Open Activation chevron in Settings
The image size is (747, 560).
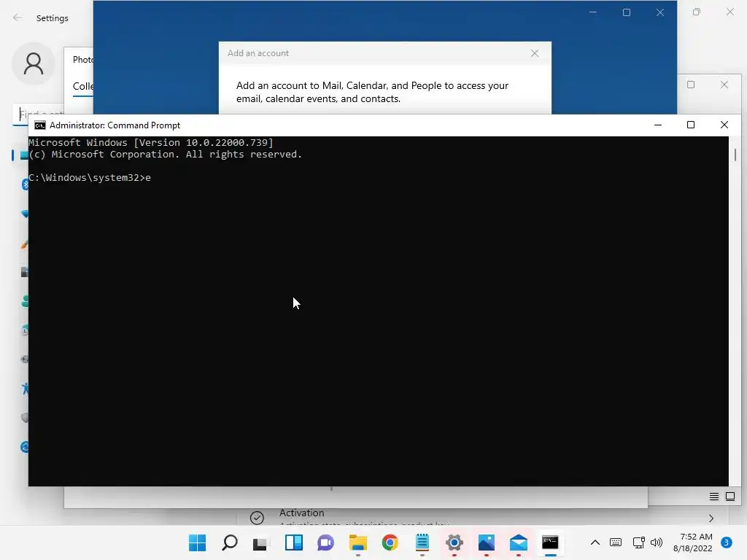(711, 518)
